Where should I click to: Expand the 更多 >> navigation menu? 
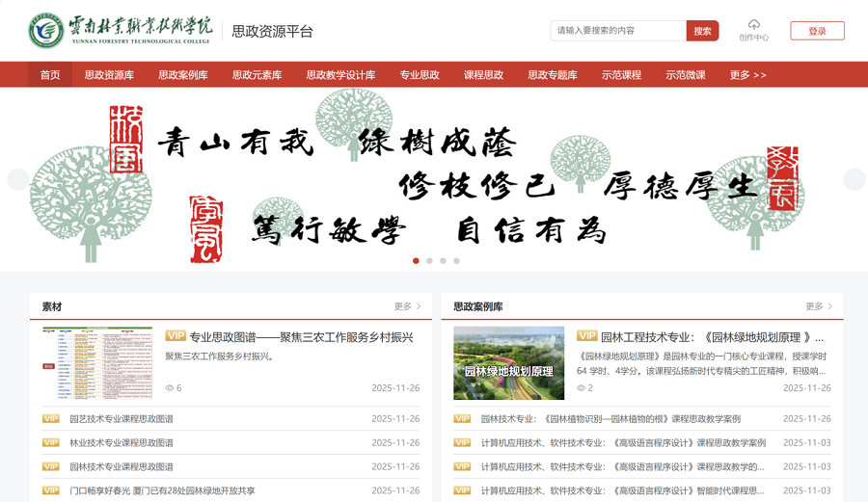pos(747,75)
